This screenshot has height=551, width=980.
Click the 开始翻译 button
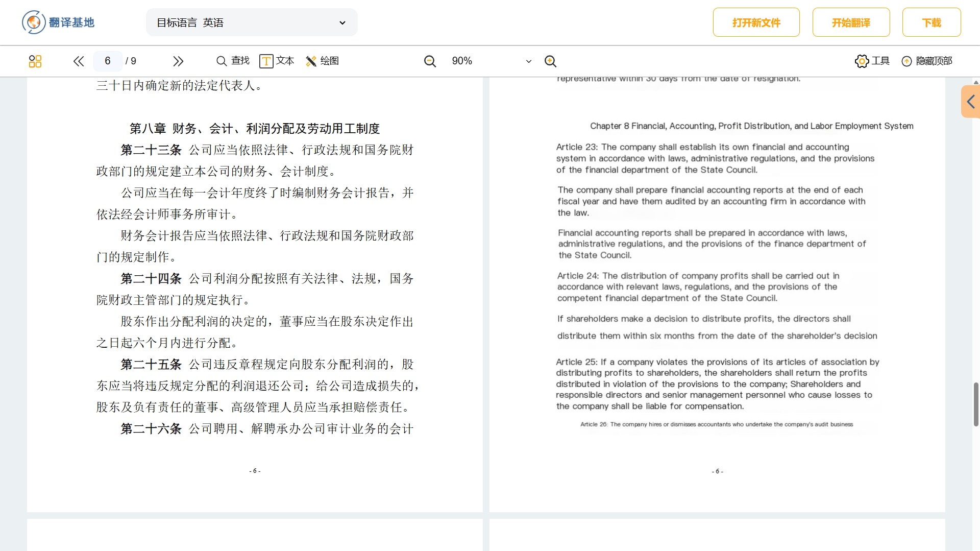[851, 22]
